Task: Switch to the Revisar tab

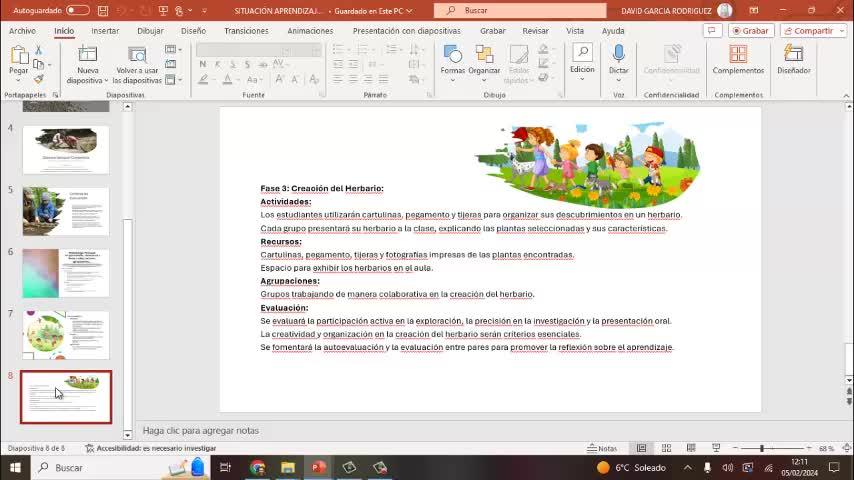Action: tap(535, 31)
